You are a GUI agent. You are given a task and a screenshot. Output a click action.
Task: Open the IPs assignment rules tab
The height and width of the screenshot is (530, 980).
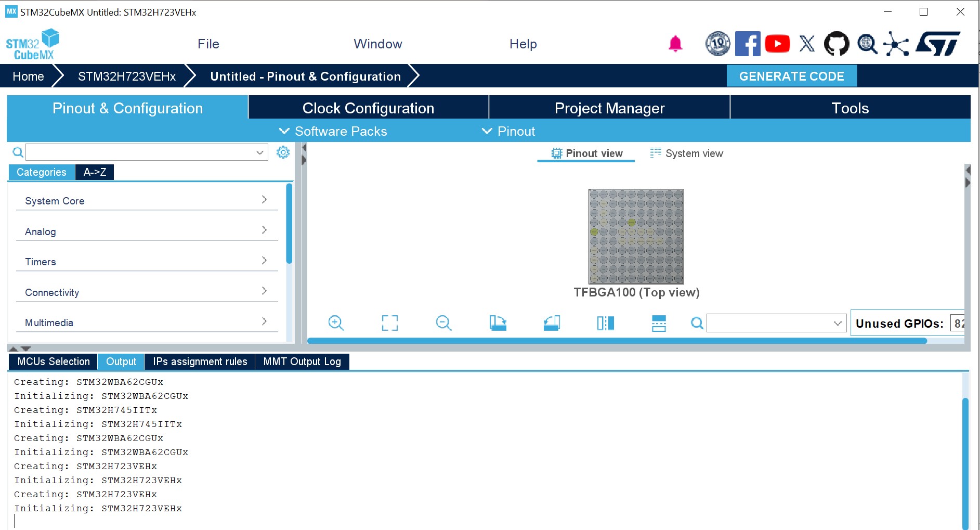tap(200, 361)
